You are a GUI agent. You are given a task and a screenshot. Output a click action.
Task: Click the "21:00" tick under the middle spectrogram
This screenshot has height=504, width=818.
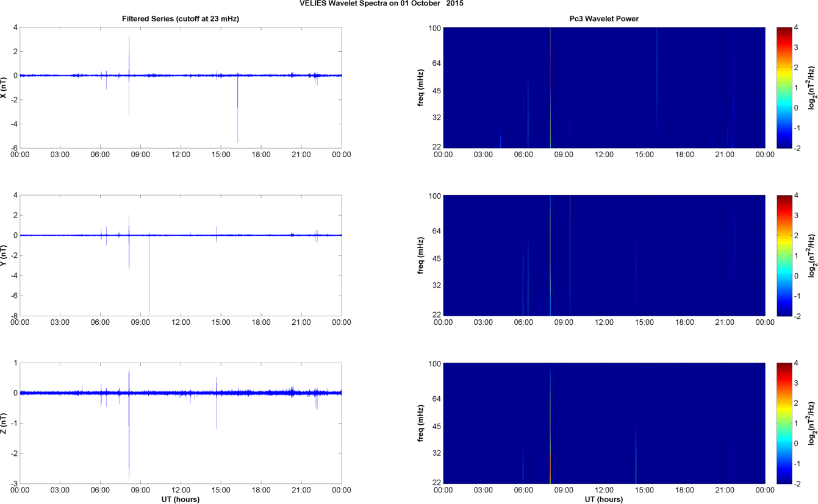(725, 322)
